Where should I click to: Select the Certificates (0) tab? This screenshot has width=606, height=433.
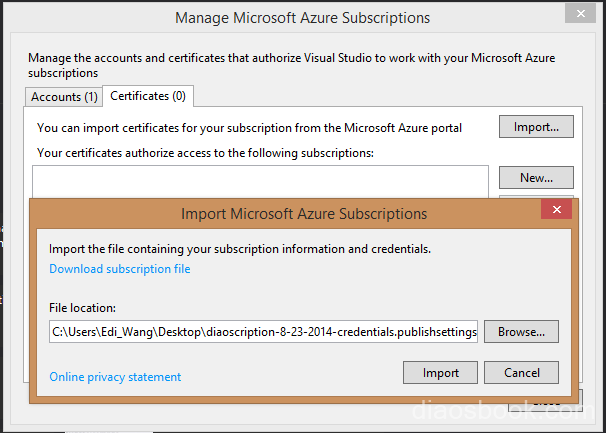[148, 96]
